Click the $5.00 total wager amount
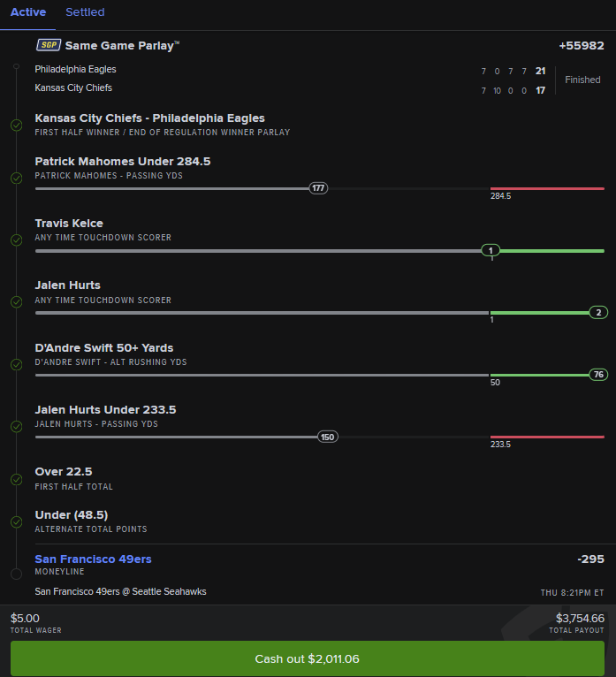Screen dimensions: 616x677 (x=25, y=619)
